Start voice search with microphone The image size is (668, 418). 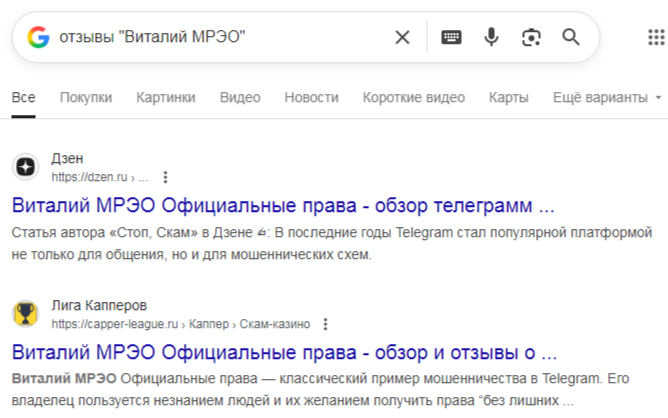coord(491,37)
